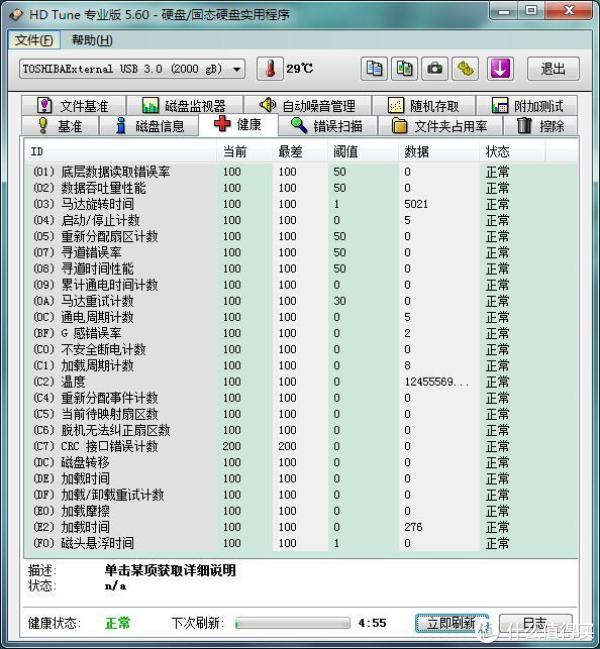
Task: Open the 文件(F) menu
Action: (34, 40)
